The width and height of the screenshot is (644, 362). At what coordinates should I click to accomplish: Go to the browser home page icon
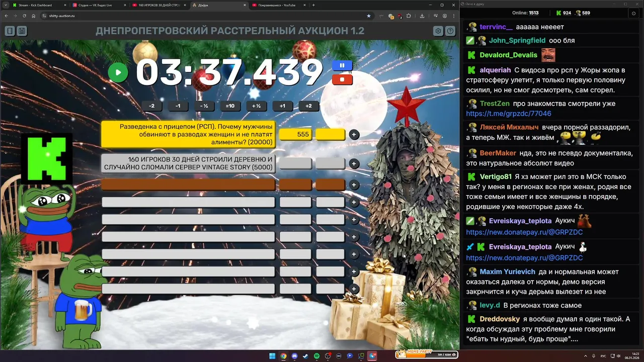pyautogui.click(x=34, y=16)
